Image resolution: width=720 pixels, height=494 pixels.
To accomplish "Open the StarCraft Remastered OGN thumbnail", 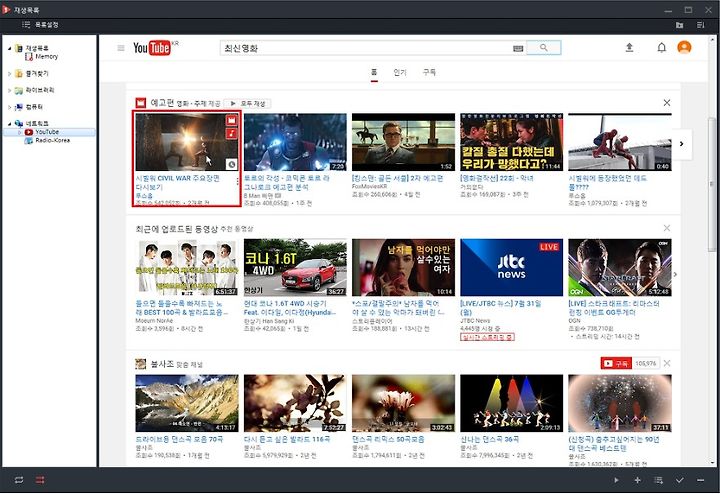I will point(620,267).
